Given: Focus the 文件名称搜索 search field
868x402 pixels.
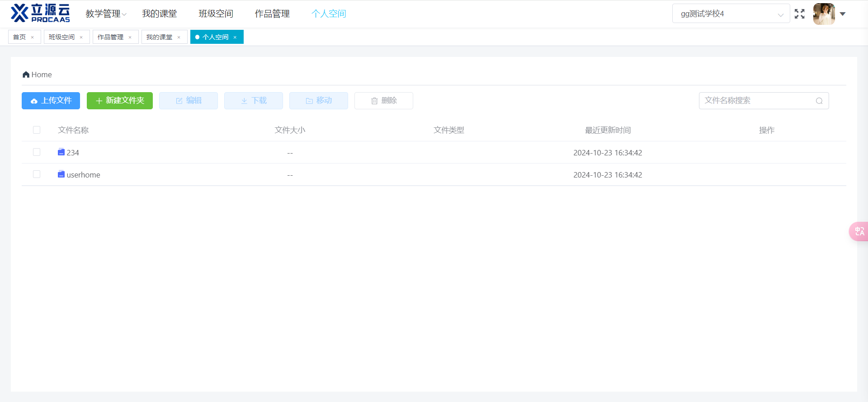Looking at the screenshot, I should click(x=757, y=101).
